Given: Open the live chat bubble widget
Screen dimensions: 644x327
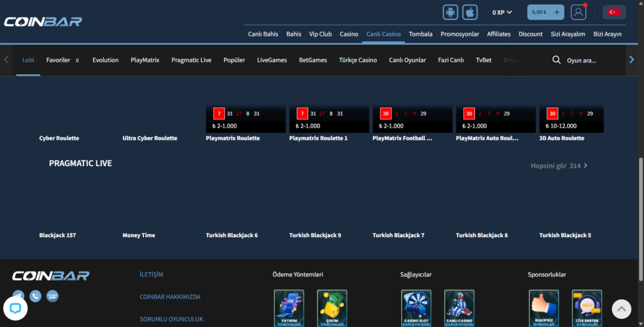Looking at the screenshot, I should click(x=15, y=308).
